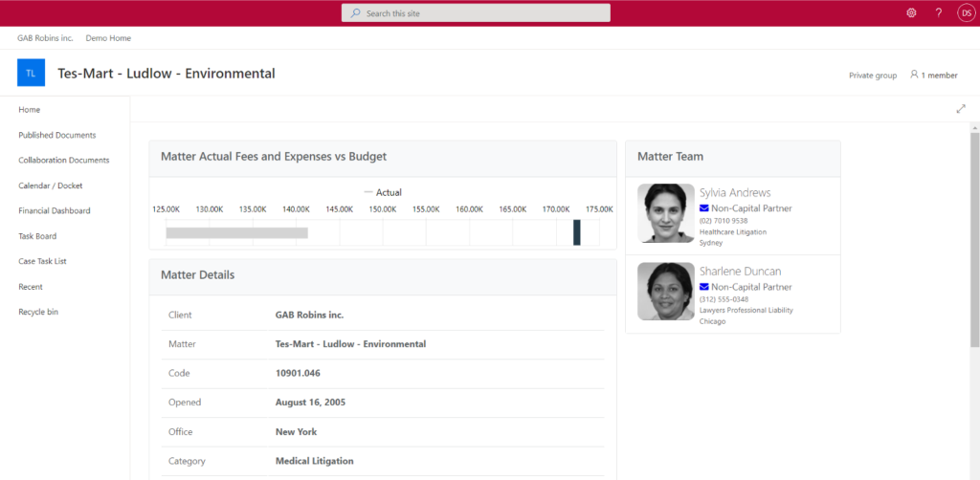Click the email envelope icon for Sharlene Duncan
This screenshot has height=480, width=980.
click(x=704, y=287)
